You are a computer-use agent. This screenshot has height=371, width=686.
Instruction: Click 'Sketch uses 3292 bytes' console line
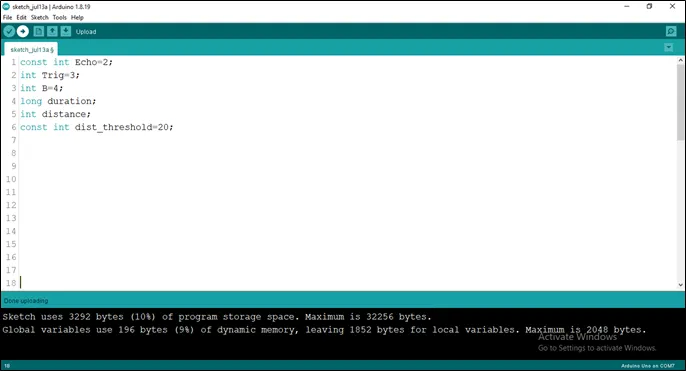(x=217, y=317)
